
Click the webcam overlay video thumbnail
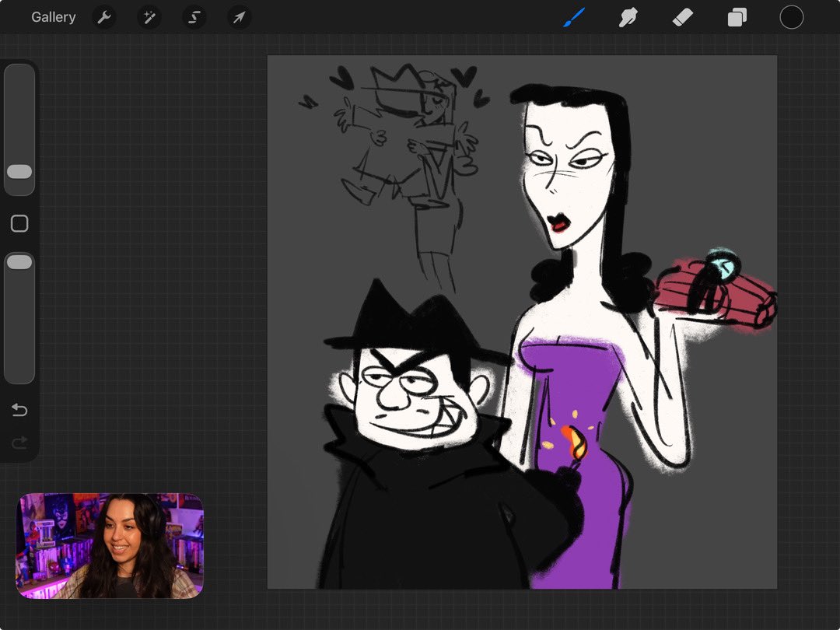[110, 546]
